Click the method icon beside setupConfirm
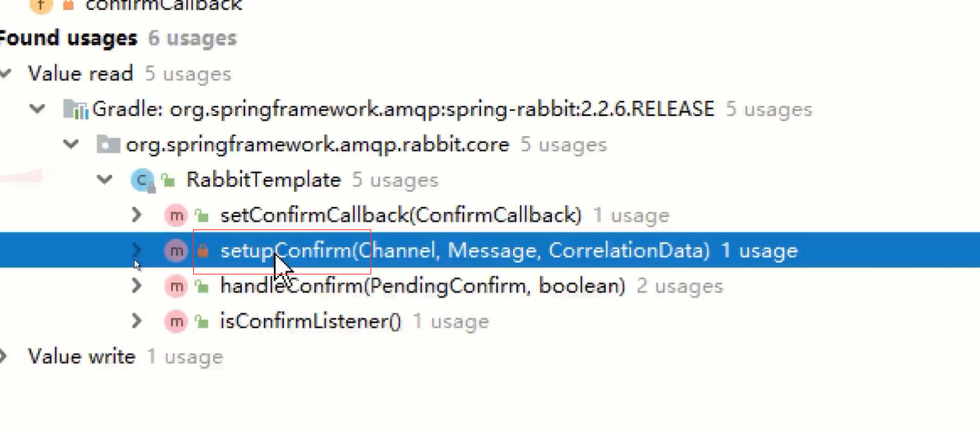 pyautogui.click(x=176, y=251)
